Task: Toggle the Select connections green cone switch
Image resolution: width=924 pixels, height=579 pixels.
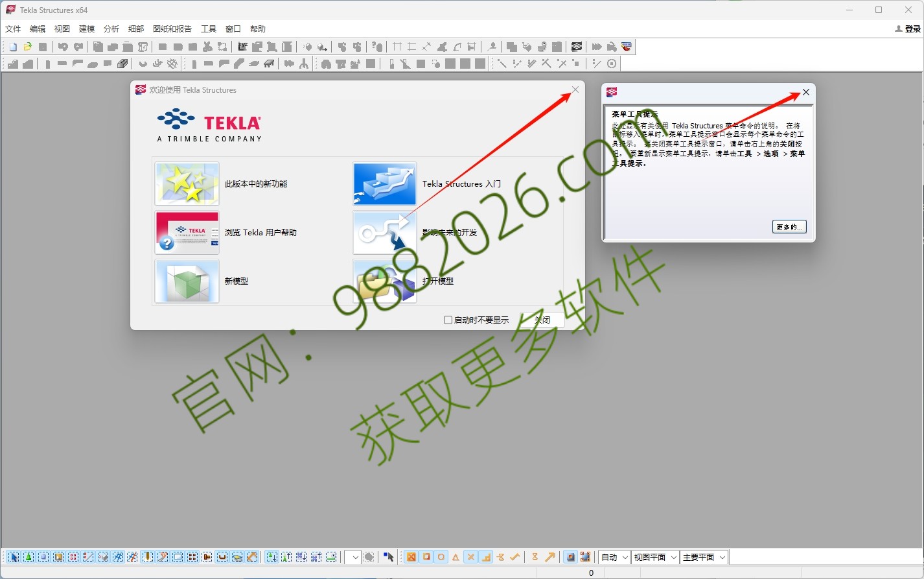Action: coord(29,557)
